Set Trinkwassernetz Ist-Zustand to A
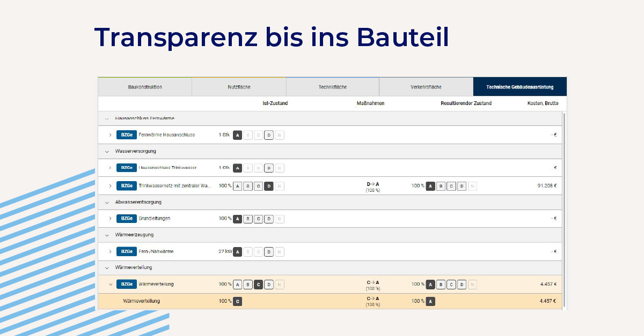 238,186
